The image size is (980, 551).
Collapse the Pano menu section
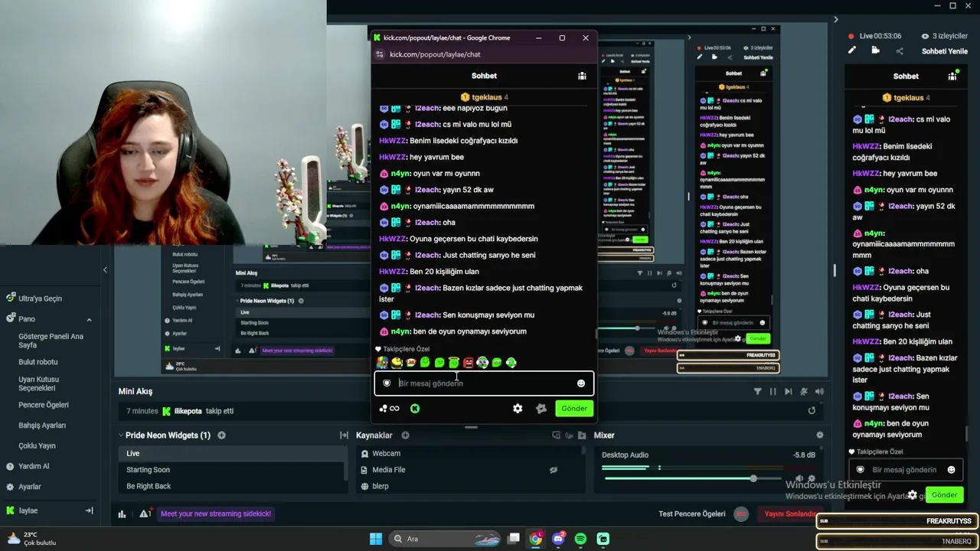89,319
